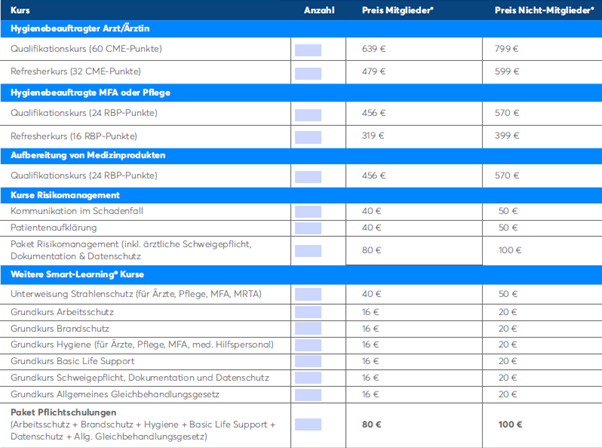Click Anzahl field for Kommunikation im Schadenfall
The image size is (602, 448).
pyautogui.click(x=308, y=212)
